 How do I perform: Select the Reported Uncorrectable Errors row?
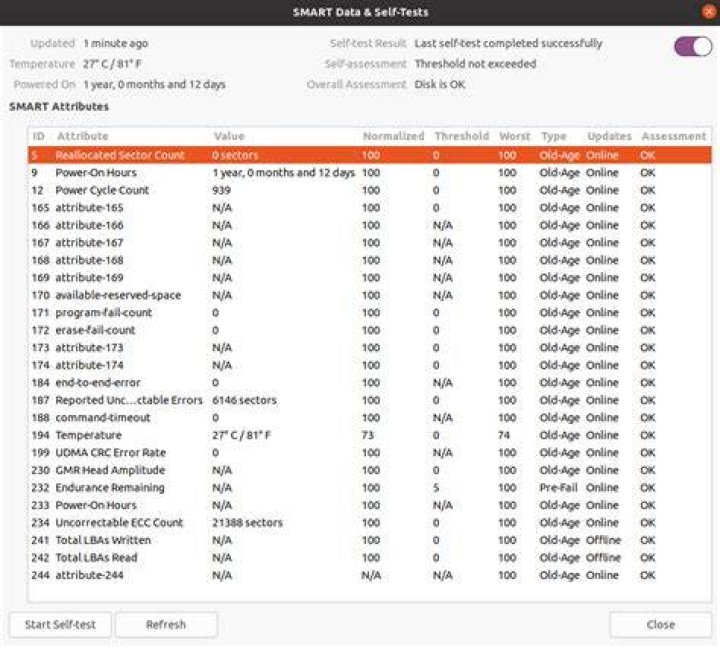[x=370, y=400]
